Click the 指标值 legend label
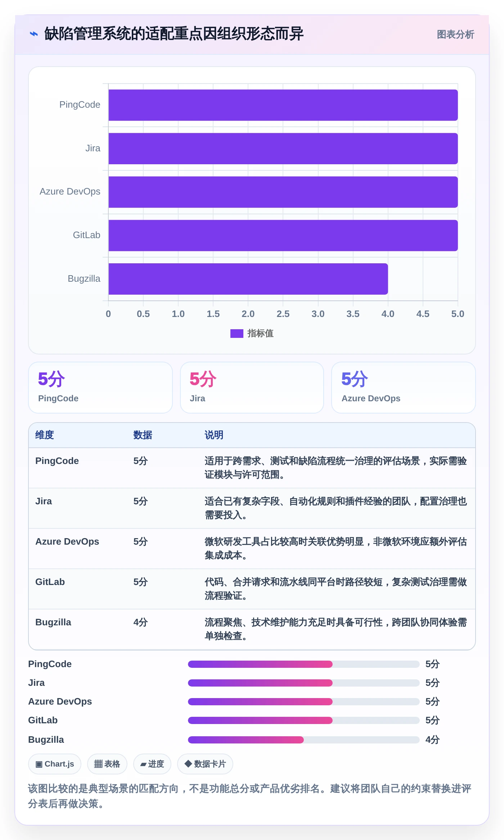 point(260,334)
